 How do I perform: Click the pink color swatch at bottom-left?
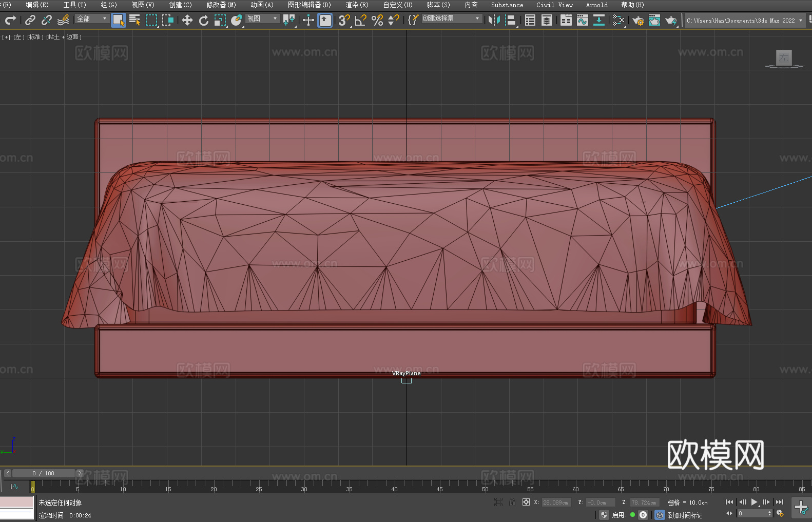16,502
